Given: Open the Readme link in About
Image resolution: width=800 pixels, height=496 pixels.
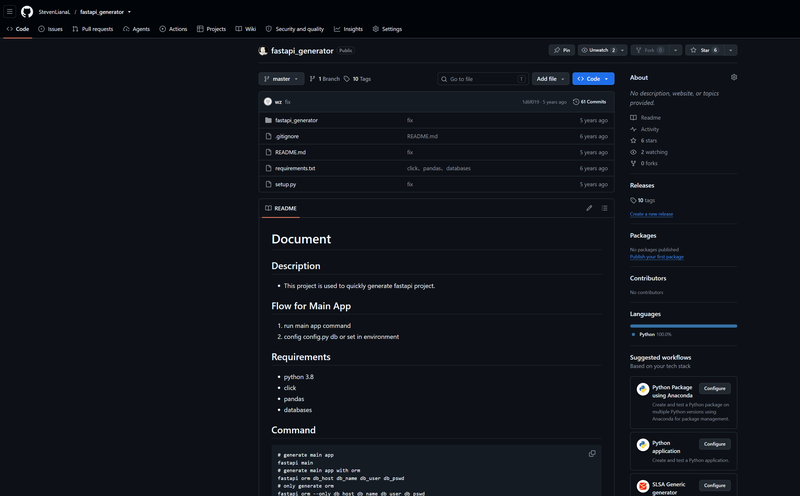Looking at the screenshot, I should pyautogui.click(x=645, y=117).
